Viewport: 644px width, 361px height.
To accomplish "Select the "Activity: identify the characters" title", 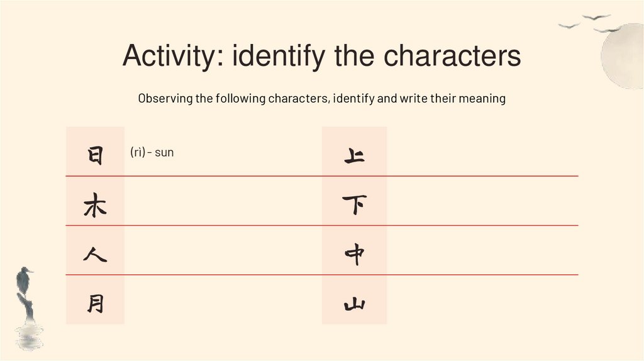I will (321, 56).
